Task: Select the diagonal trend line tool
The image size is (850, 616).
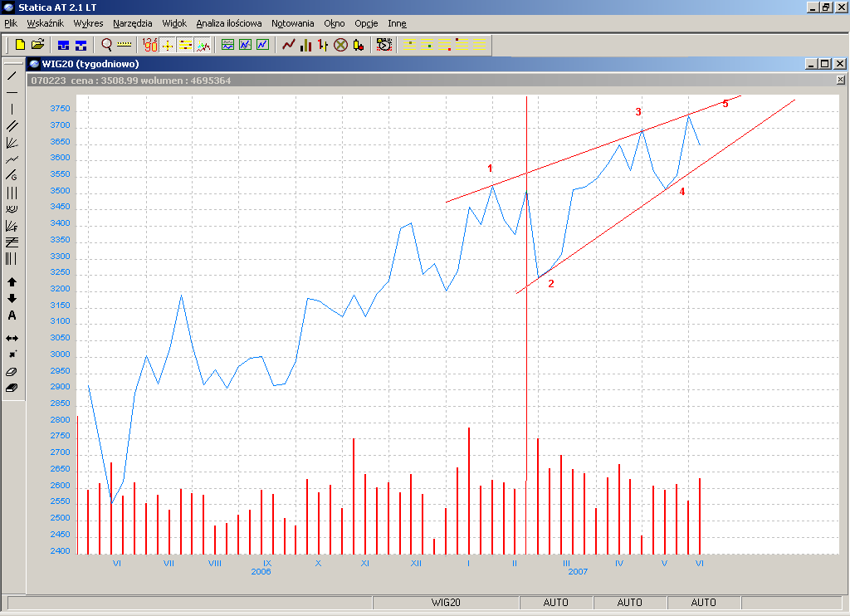Action: (12, 76)
